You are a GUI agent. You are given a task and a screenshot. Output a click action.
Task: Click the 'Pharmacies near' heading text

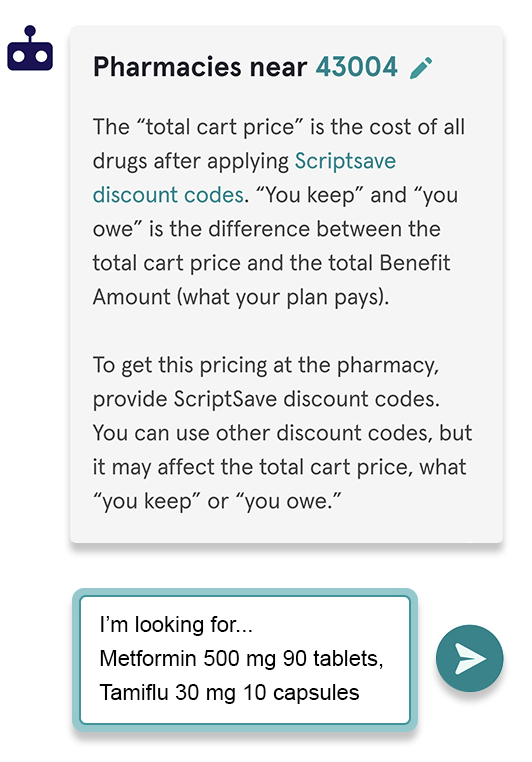coord(200,67)
